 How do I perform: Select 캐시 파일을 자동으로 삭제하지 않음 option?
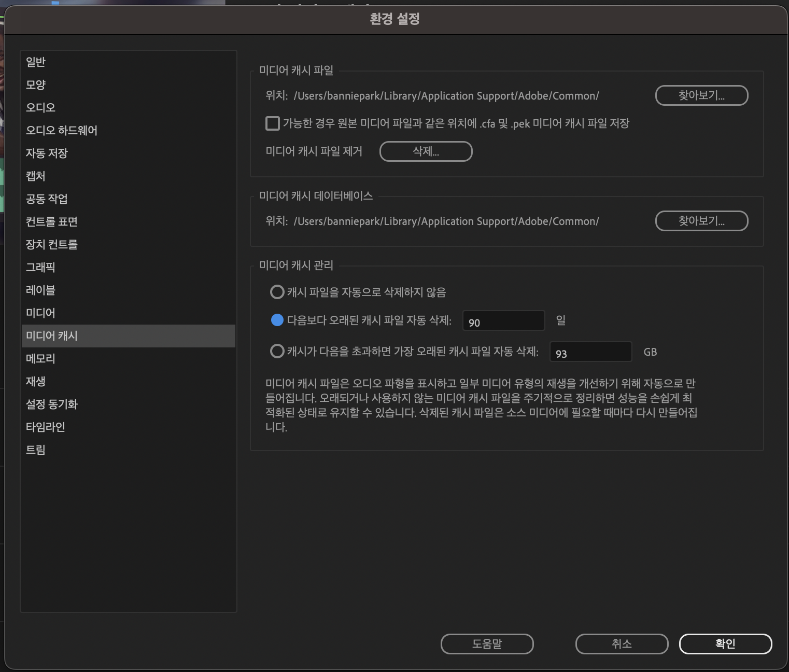277,292
